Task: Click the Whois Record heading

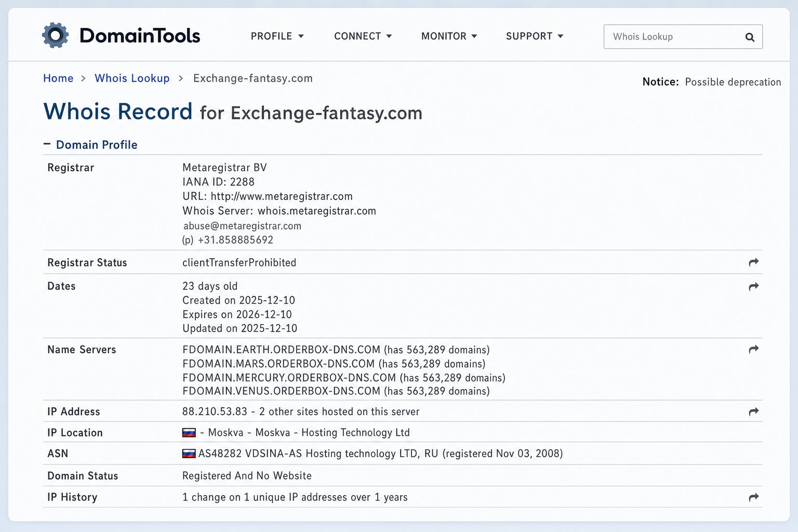Action: 118,112
